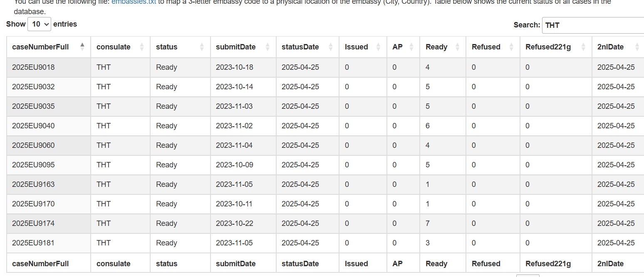Select case row 2025EU9018
This screenshot has height=277, width=644.
[x=325, y=67]
